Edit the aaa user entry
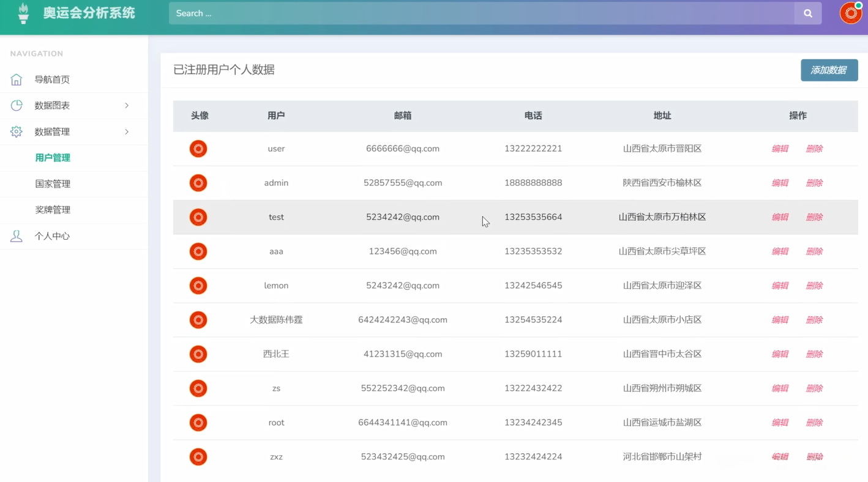 click(x=780, y=251)
